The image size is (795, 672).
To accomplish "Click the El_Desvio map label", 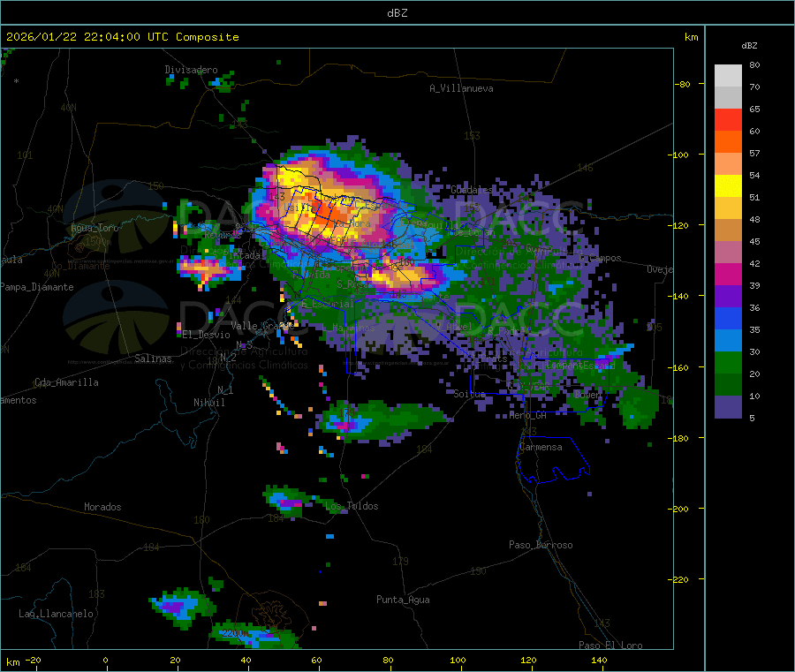I will 206,335.
